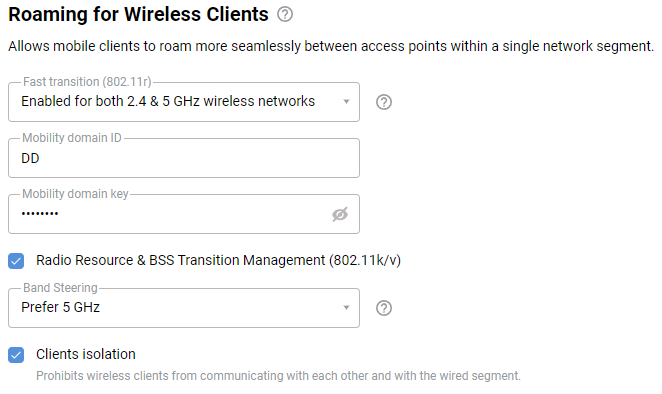The image size is (662, 394).
Task: Open the 'Prefer 5 GHz' selection box
Action: click(x=184, y=308)
